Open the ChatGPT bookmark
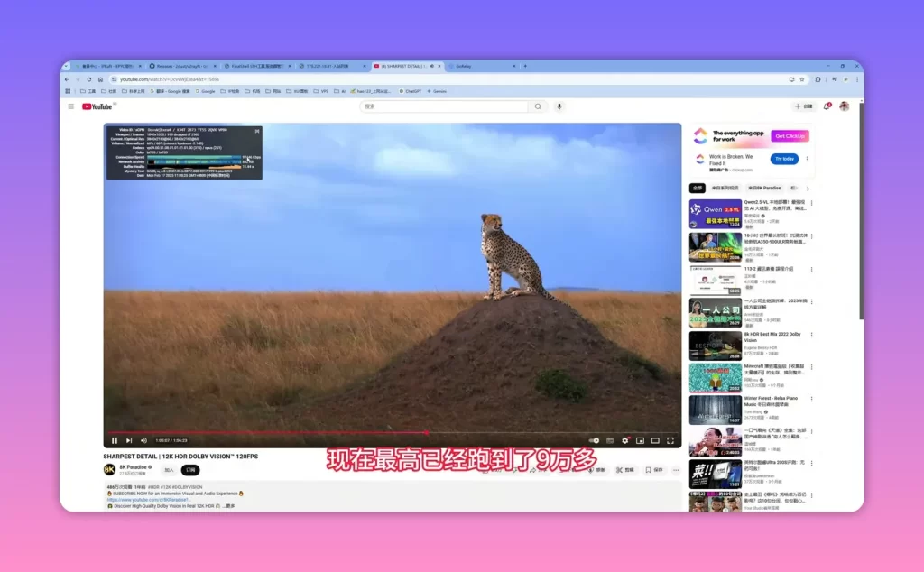 pyautogui.click(x=411, y=91)
